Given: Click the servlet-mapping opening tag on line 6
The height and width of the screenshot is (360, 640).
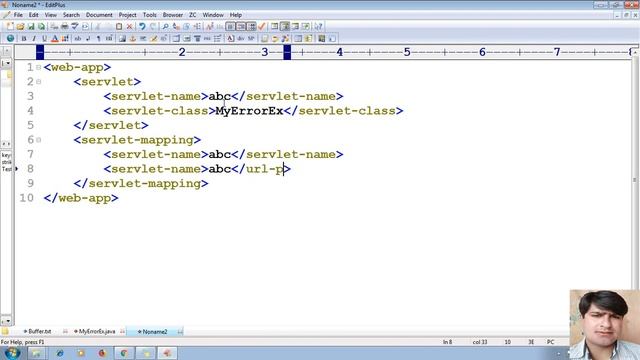Looking at the screenshot, I should [137, 140].
